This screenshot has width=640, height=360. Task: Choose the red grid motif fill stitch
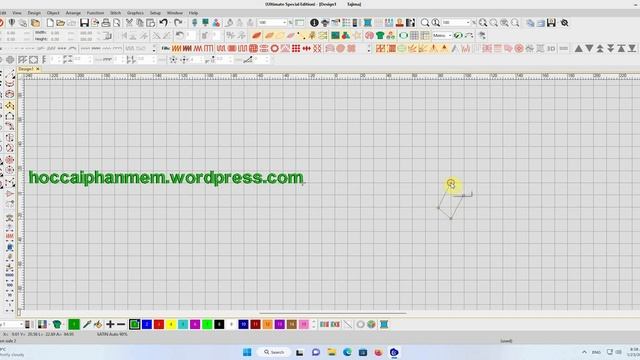[296, 49]
